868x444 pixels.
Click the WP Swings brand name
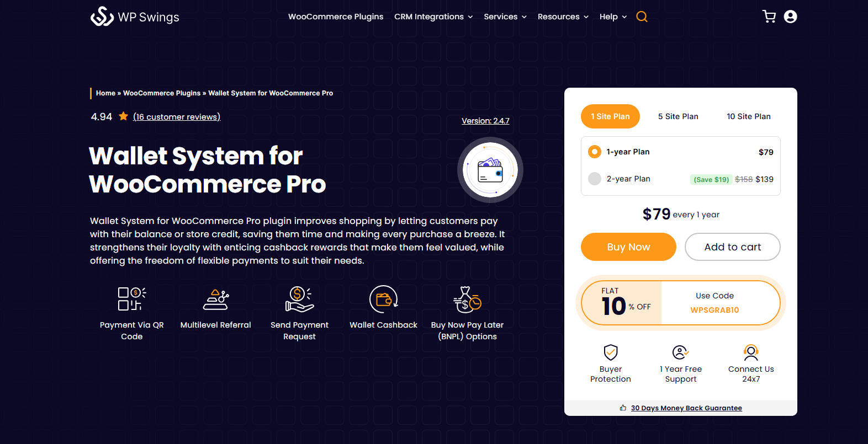(149, 17)
